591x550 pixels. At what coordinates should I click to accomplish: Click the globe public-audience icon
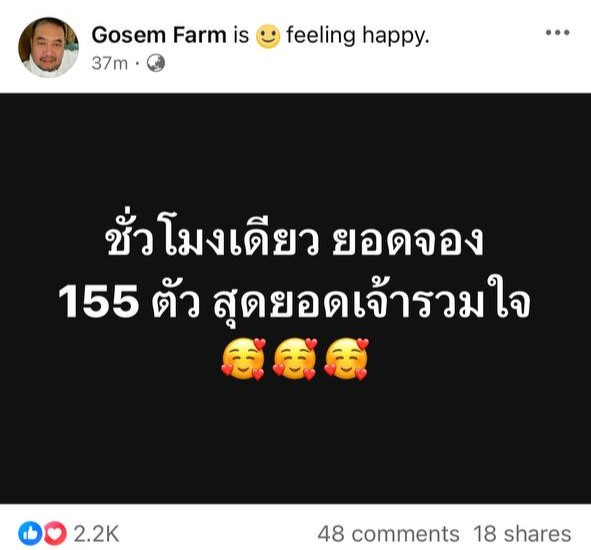155,63
